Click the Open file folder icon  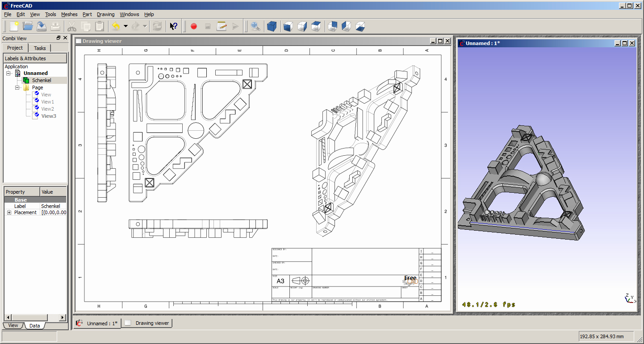[x=28, y=26]
